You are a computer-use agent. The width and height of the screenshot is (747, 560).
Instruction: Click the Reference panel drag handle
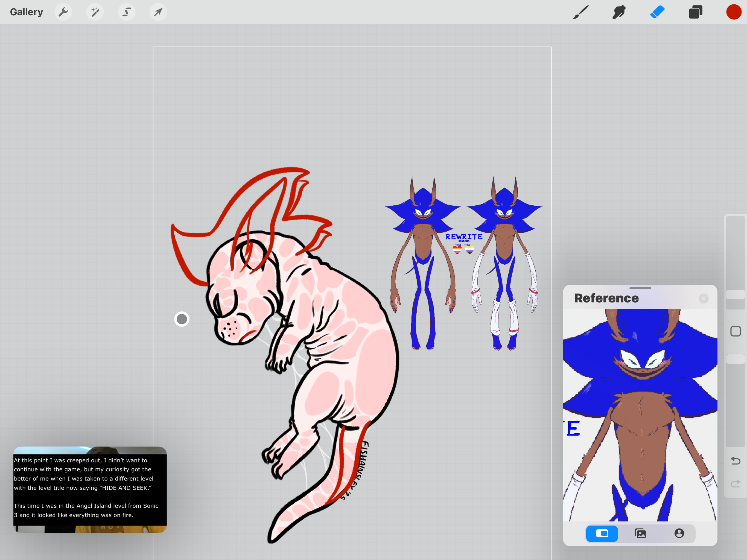[x=640, y=288]
